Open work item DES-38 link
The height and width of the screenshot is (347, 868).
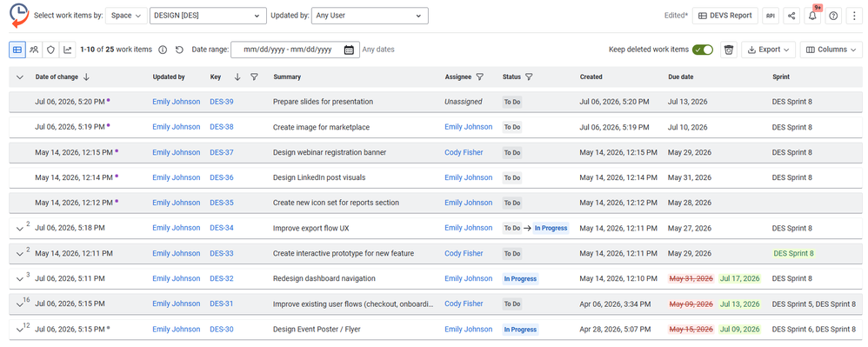pos(222,127)
